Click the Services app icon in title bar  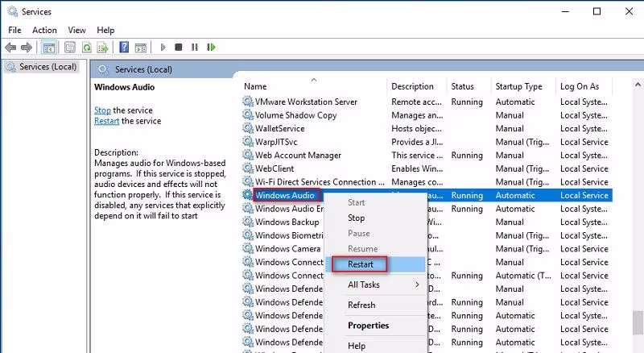point(13,11)
